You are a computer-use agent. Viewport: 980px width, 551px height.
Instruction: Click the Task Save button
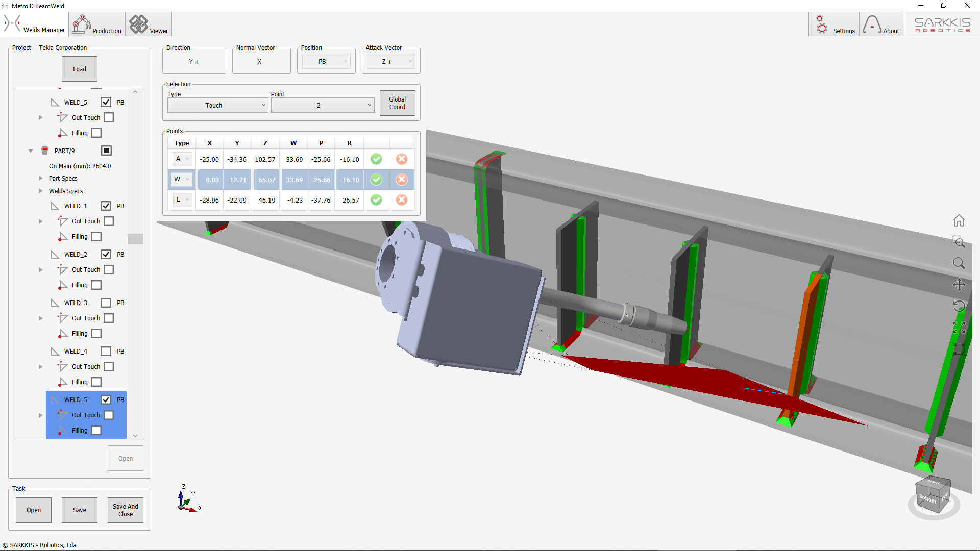point(80,510)
